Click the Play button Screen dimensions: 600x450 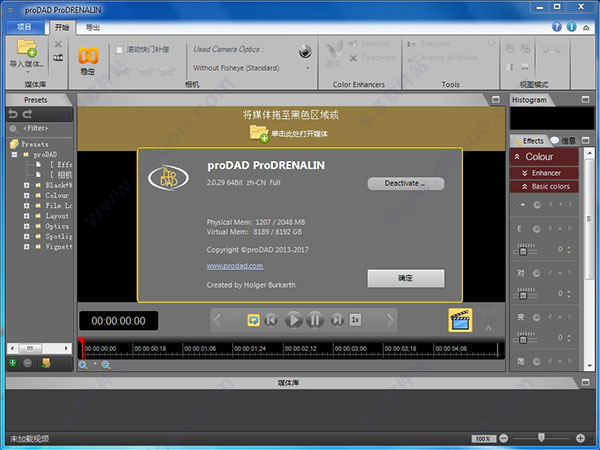coord(293,320)
